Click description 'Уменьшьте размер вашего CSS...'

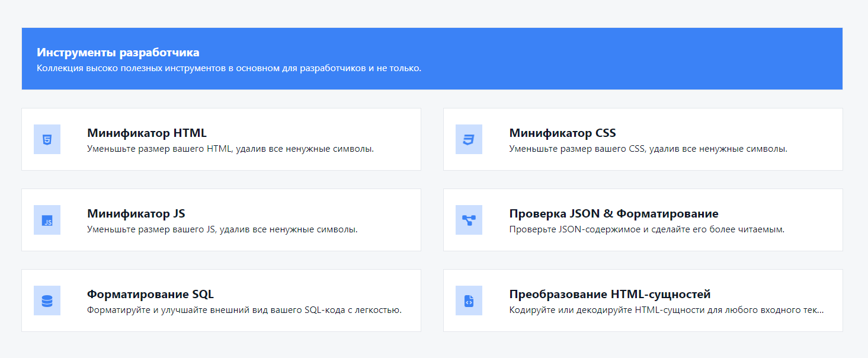[648, 149]
